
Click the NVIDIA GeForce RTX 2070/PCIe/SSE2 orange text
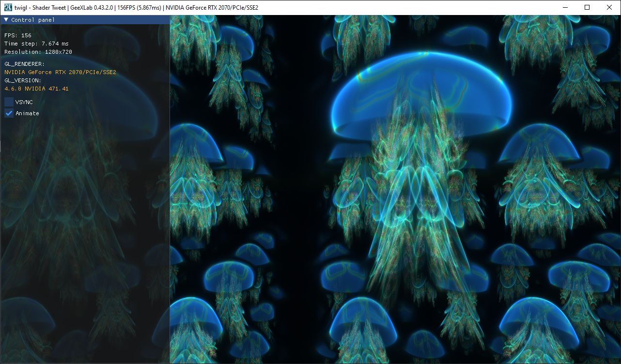tap(60, 72)
